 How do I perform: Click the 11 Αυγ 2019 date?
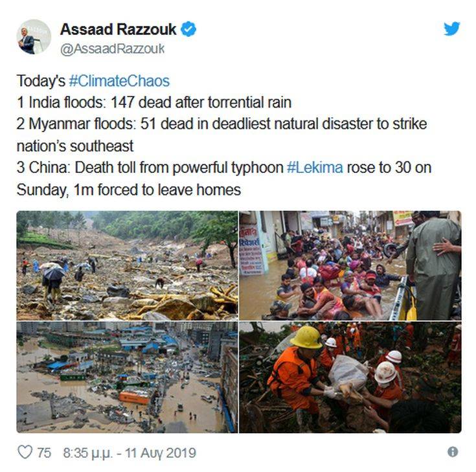tap(161, 453)
